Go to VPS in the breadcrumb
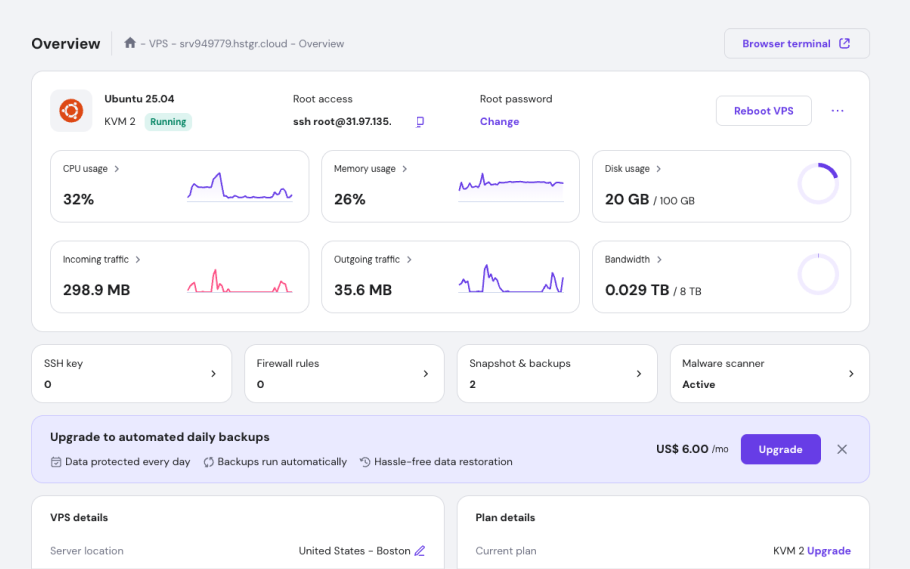 pos(158,44)
